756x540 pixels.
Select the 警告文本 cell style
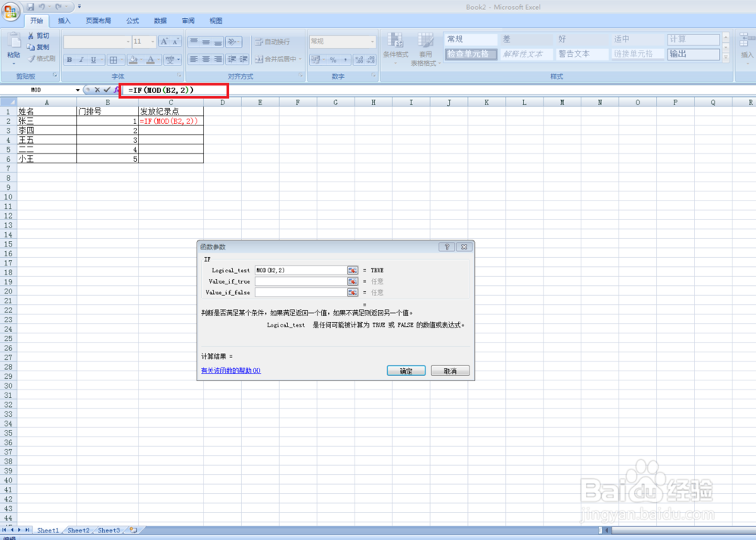click(582, 54)
